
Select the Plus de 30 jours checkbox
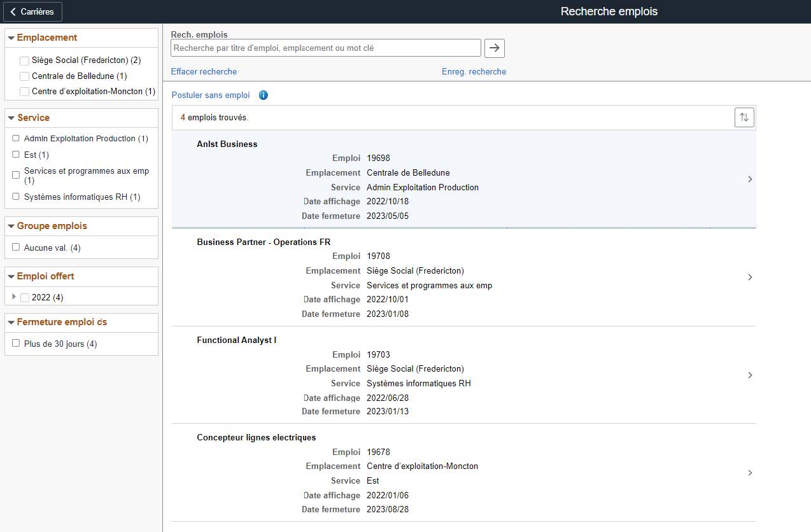point(16,344)
